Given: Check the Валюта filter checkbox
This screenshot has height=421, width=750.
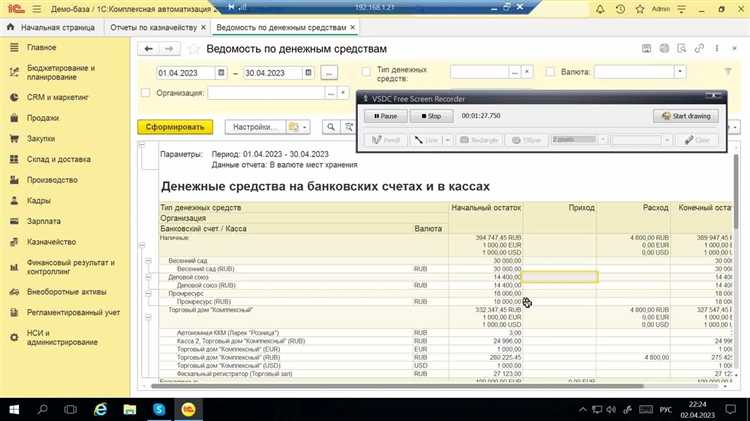Looking at the screenshot, I should point(550,72).
